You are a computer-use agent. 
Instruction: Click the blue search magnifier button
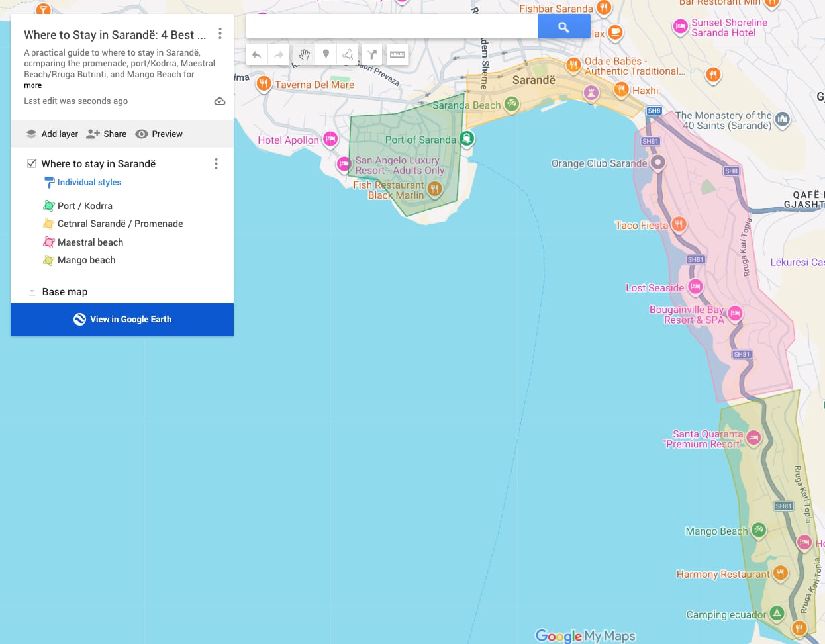pos(563,27)
